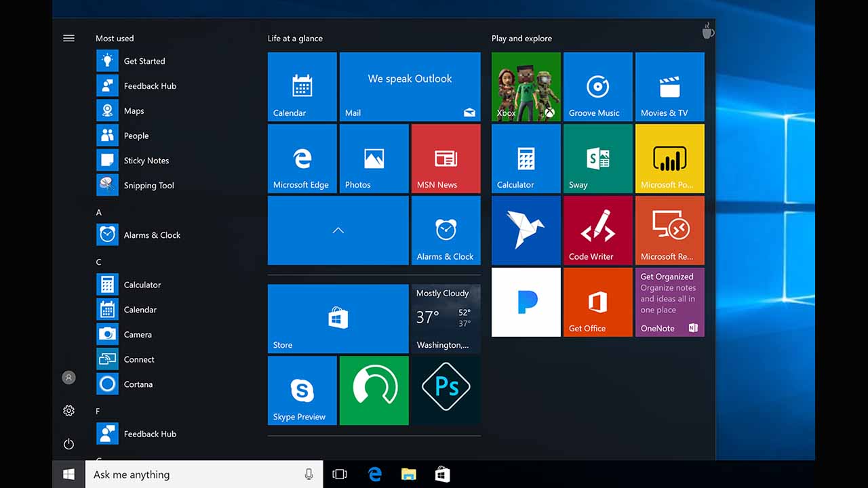868x488 pixels.
Task: Open Microsoft Edge tile
Action: click(302, 159)
